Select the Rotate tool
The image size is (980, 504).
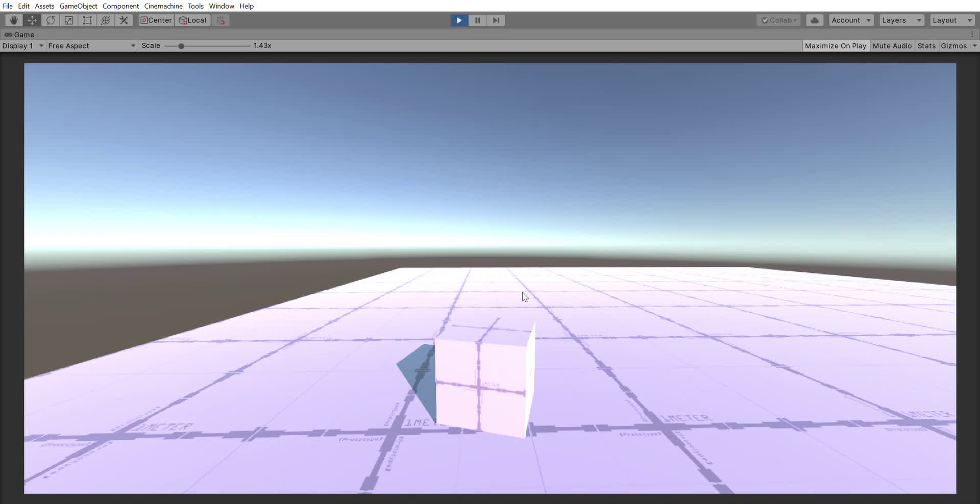[x=51, y=20]
